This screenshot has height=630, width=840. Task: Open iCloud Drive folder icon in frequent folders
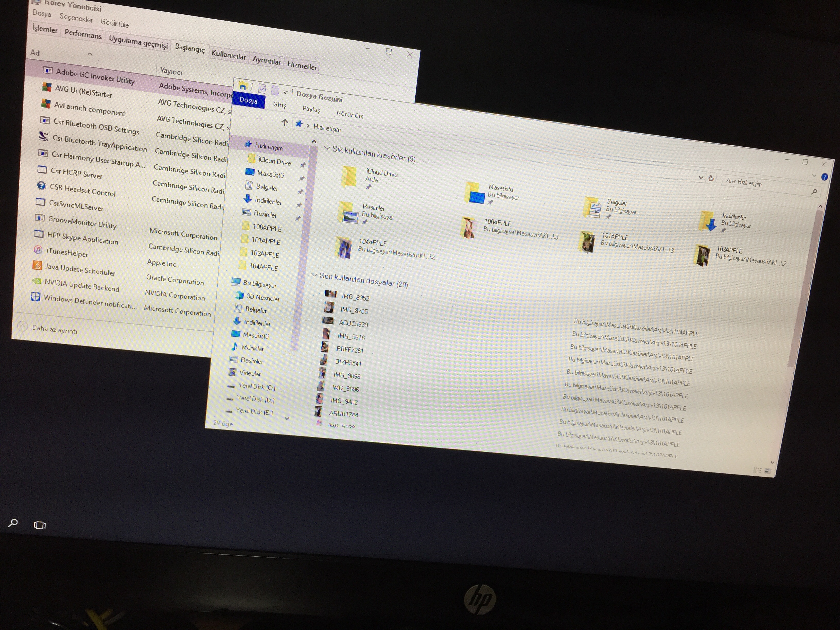click(349, 176)
